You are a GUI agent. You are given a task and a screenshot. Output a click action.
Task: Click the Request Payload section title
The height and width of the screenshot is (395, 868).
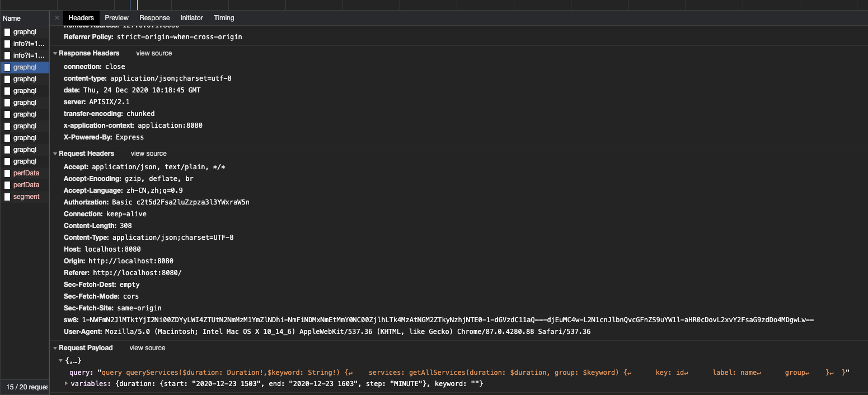tap(86, 348)
